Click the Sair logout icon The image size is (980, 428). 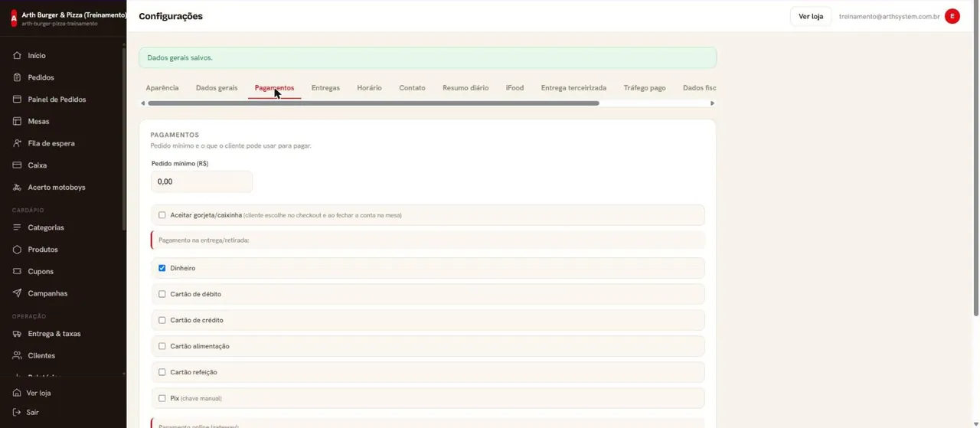(17, 412)
